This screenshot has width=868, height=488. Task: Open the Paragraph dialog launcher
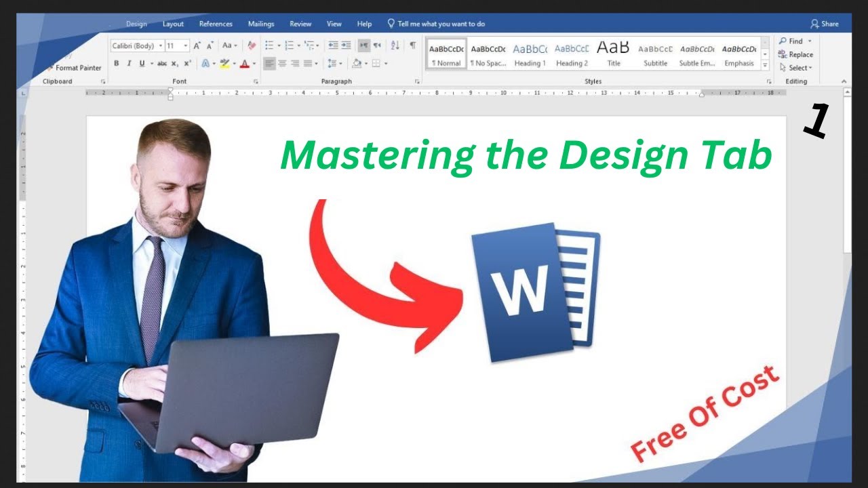coord(417,81)
